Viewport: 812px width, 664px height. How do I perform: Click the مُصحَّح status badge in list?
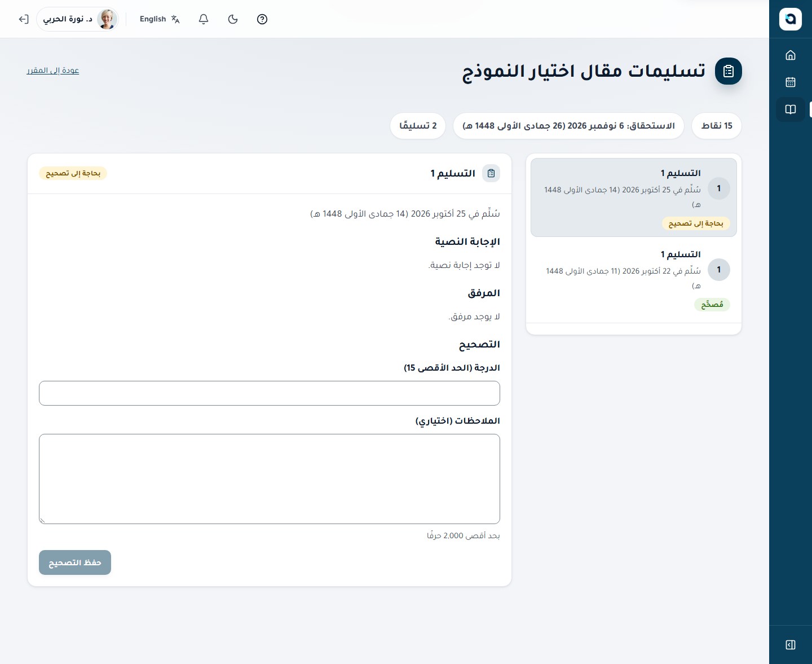[x=712, y=305]
